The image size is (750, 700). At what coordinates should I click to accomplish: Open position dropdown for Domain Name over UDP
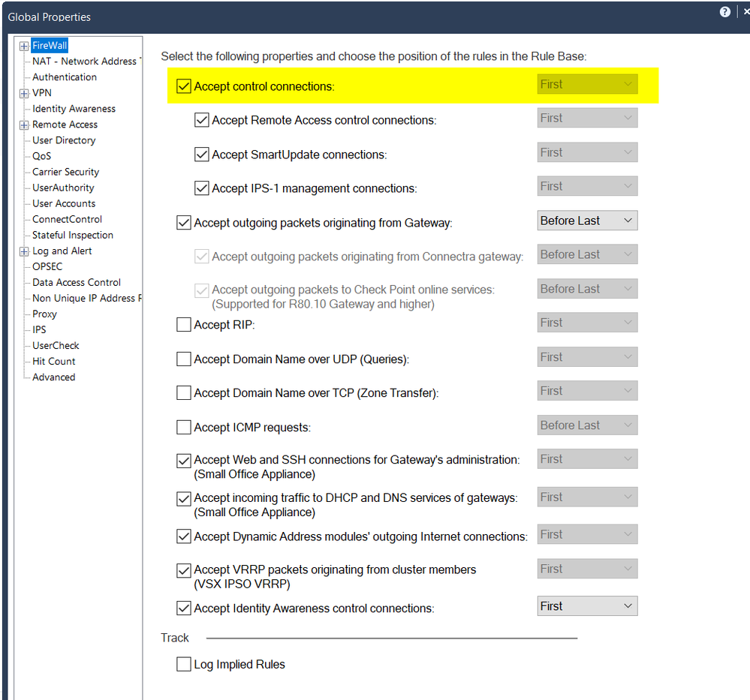click(x=587, y=356)
